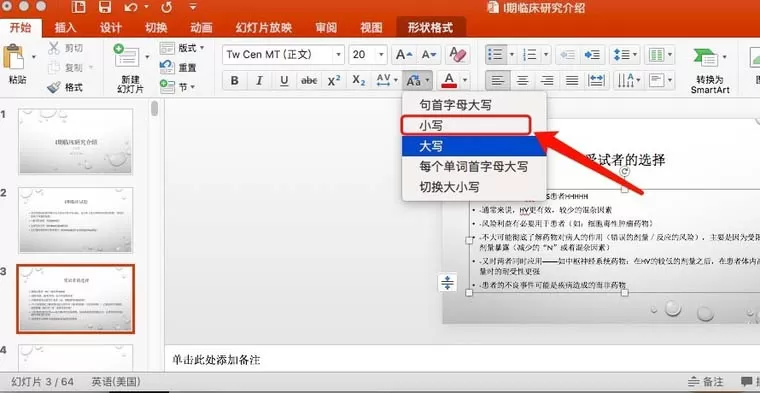Create a new slide with 新建幻灯片 icon
760x393 pixels.
tap(127, 57)
